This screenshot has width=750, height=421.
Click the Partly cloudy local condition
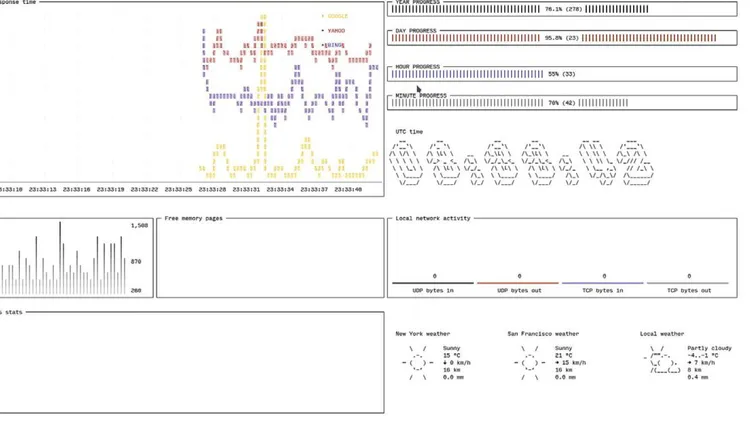[x=709, y=348]
